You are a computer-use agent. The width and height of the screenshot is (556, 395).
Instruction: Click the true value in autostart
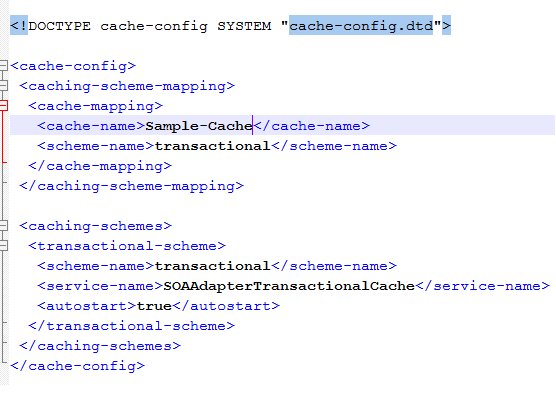pyautogui.click(x=154, y=306)
